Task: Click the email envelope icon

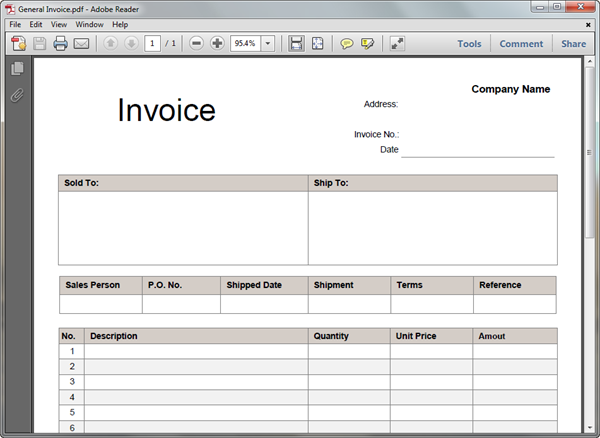Action: (82, 44)
